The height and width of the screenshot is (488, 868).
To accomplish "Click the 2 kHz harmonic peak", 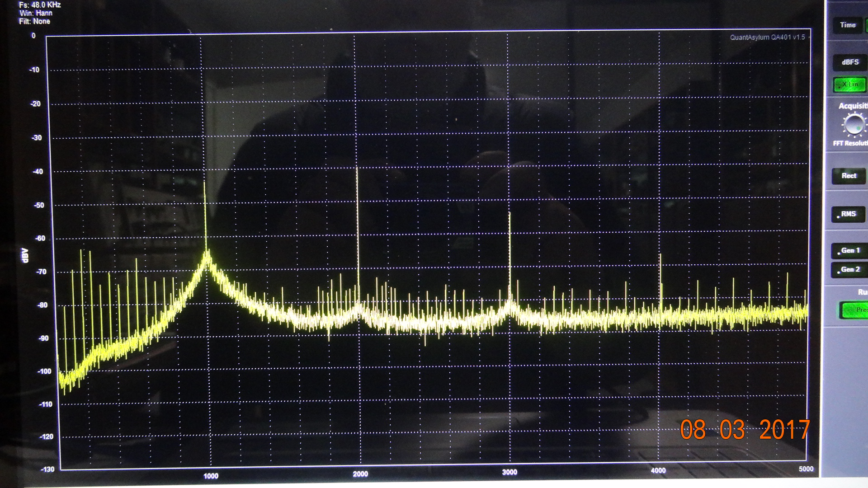I will (357, 235).
